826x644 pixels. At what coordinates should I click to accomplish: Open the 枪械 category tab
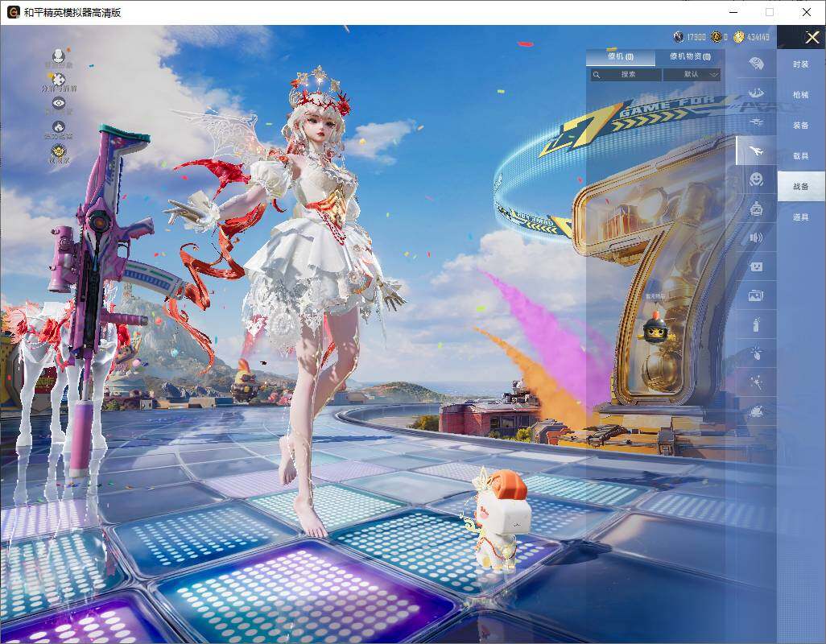pyautogui.click(x=801, y=95)
